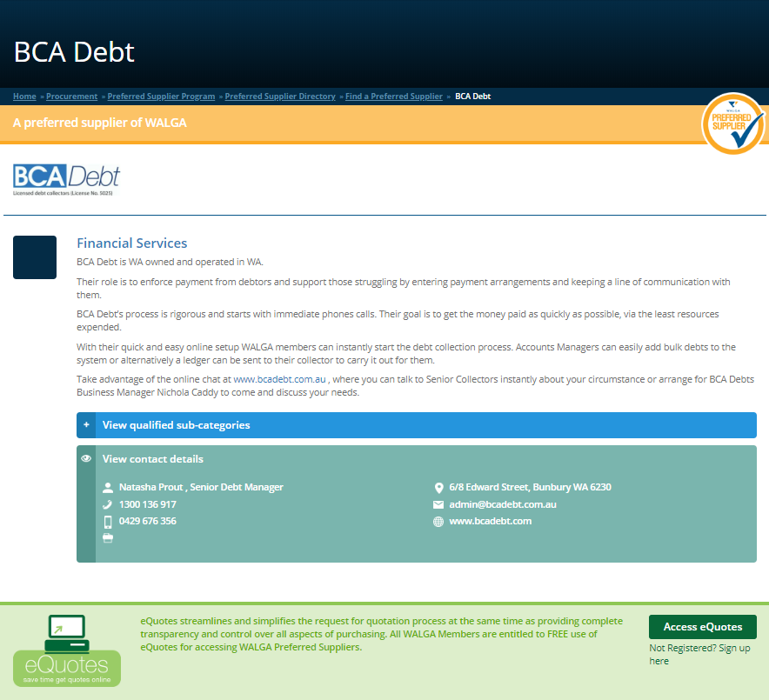Viewport: 769px width, 700px height.
Task: Open the Procurement breadcrumb link
Action: pos(71,96)
